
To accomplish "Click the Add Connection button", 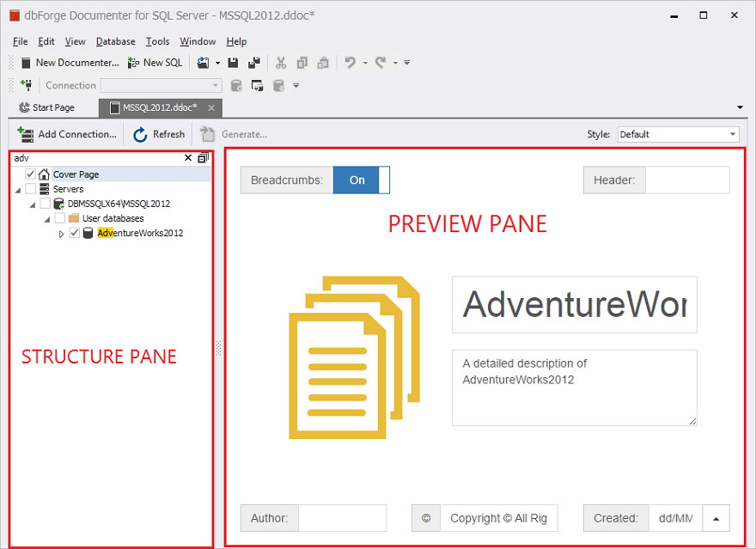I will click(x=67, y=135).
